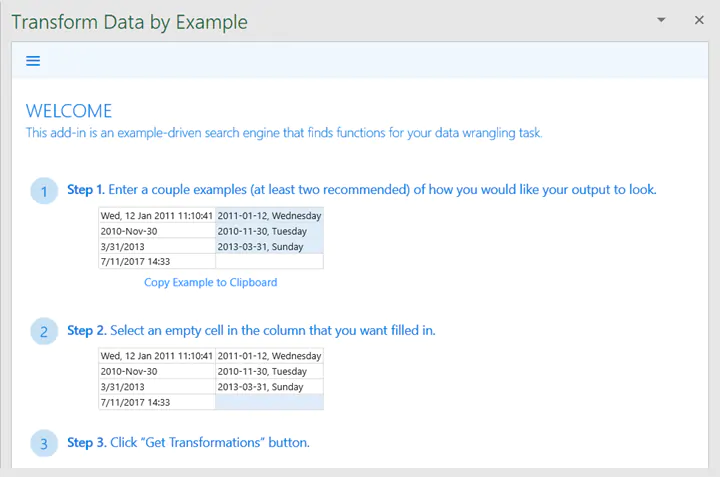
Task: Click empty output cell in Step 1 table
Action: (269, 261)
